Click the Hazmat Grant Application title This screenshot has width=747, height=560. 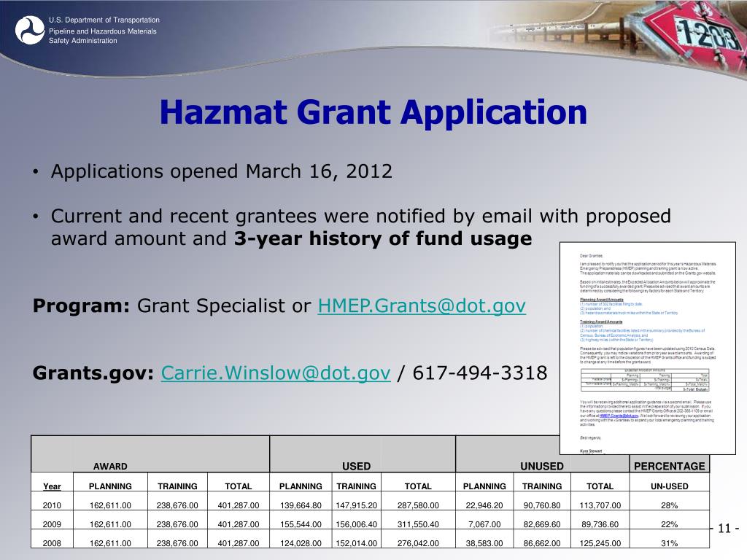click(x=373, y=112)
